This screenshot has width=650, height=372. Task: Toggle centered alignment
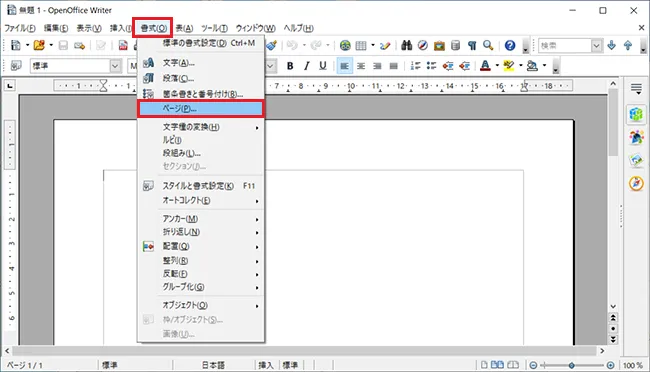point(361,66)
